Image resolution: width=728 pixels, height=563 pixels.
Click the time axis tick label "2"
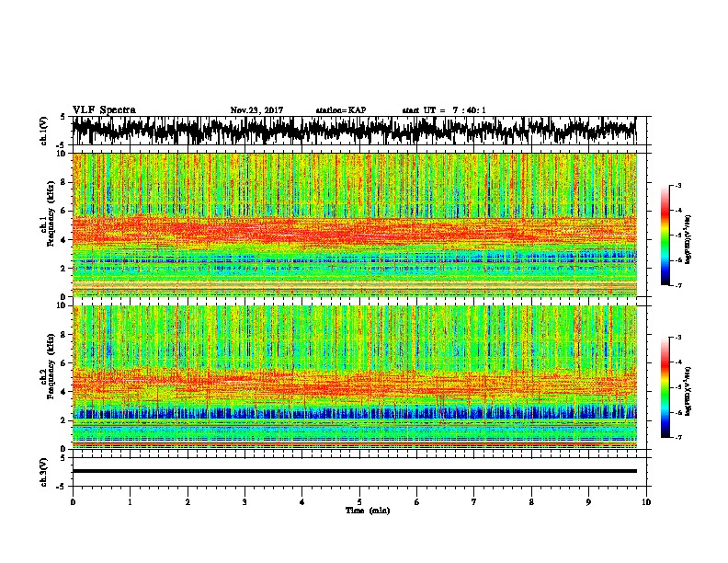click(x=188, y=502)
